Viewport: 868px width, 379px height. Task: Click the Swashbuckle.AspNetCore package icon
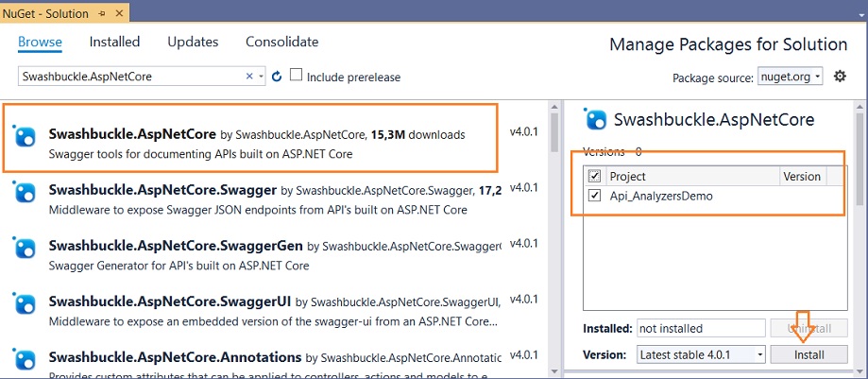point(25,136)
